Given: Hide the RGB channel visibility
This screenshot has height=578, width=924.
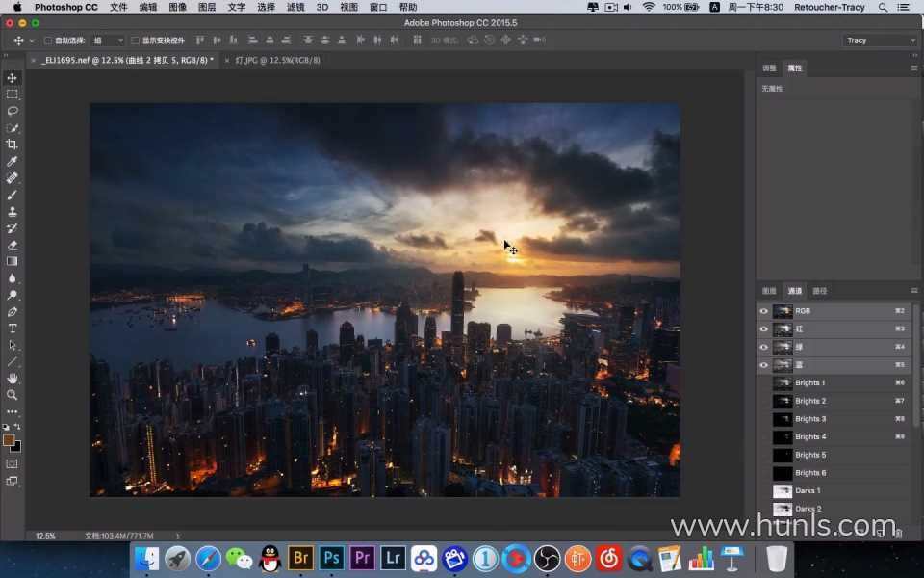Looking at the screenshot, I should point(763,311).
